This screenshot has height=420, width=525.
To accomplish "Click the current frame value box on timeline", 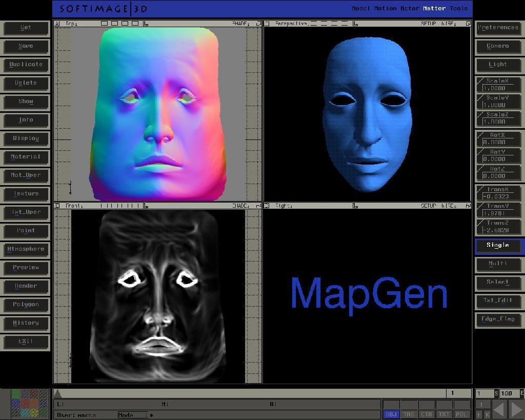I will pyautogui.click(x=459, y=393).
